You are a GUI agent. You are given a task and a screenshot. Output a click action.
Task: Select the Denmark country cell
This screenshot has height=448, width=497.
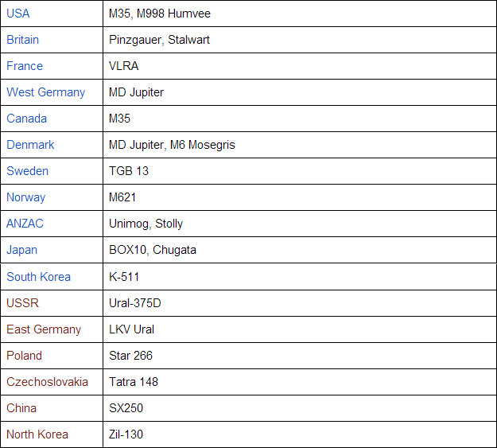click(52, 145)
